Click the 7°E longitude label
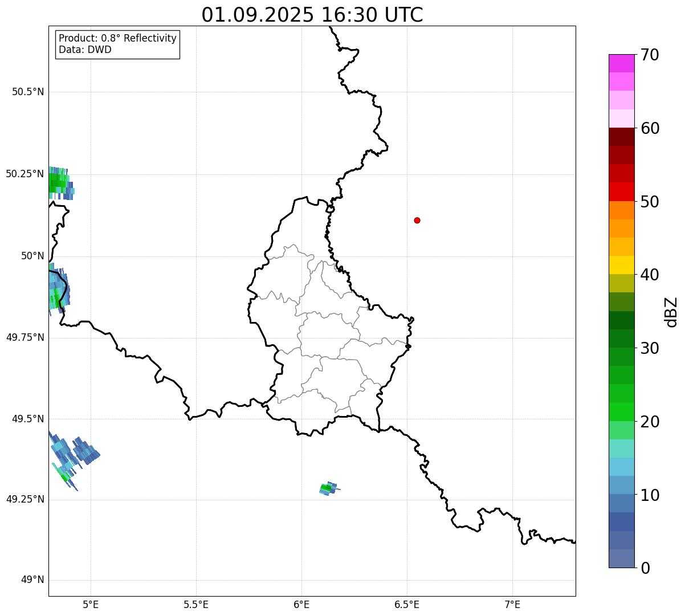 tap(512, 605)
